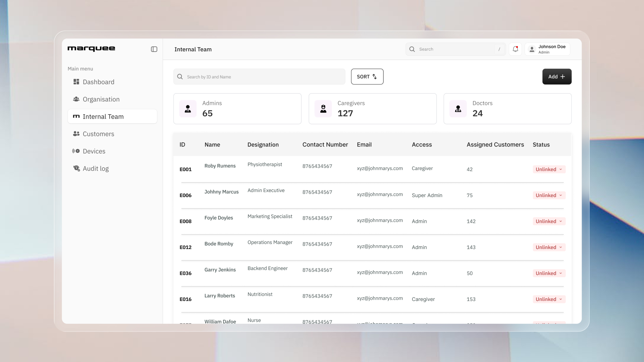Click the name Foyle Doyles
This screenshot has height=362, width=644.
coord(219,218)
